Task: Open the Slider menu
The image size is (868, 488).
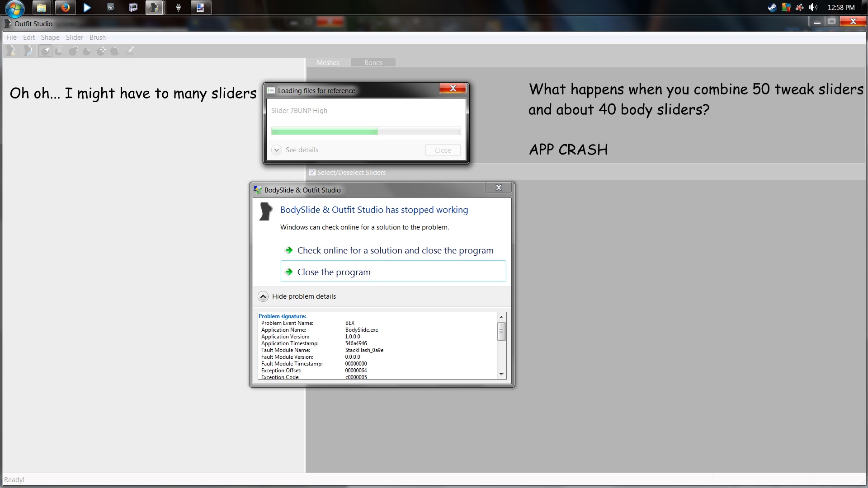Action: click(x=74, y=38)
